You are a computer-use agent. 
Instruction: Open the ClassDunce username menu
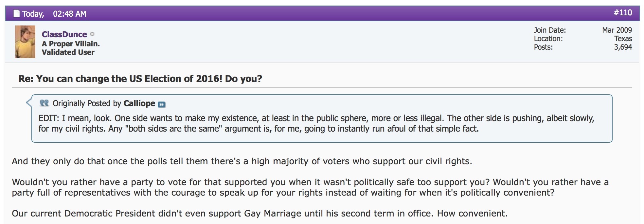(x=64, y=34)
